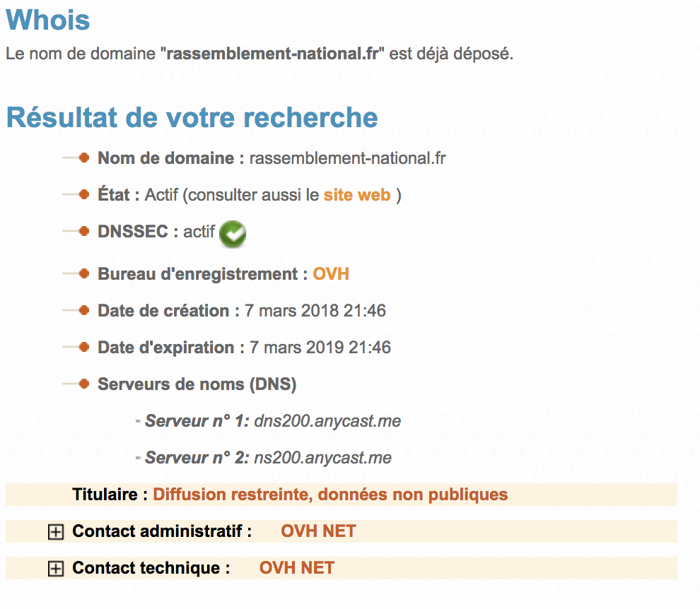Click orange bullet beside DNSSEC
The width and height of the screenshot is (700, 609).
84,231
